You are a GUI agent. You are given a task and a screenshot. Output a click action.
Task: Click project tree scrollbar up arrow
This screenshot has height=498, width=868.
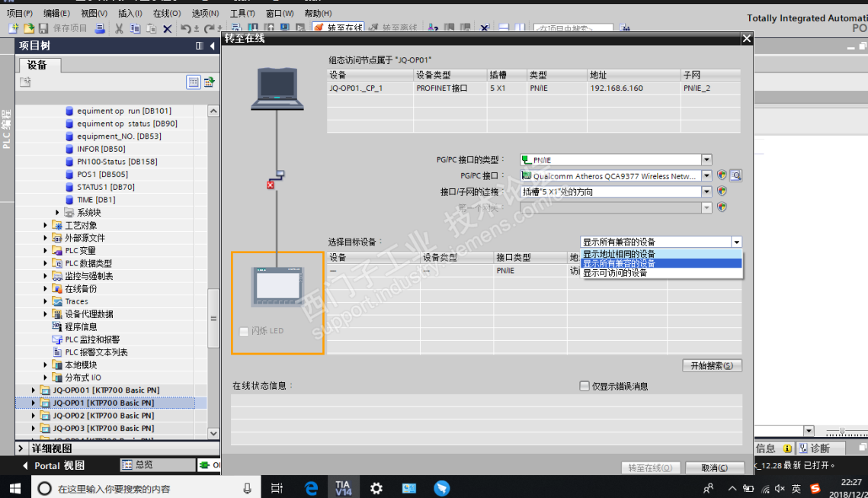pos(213,111)
